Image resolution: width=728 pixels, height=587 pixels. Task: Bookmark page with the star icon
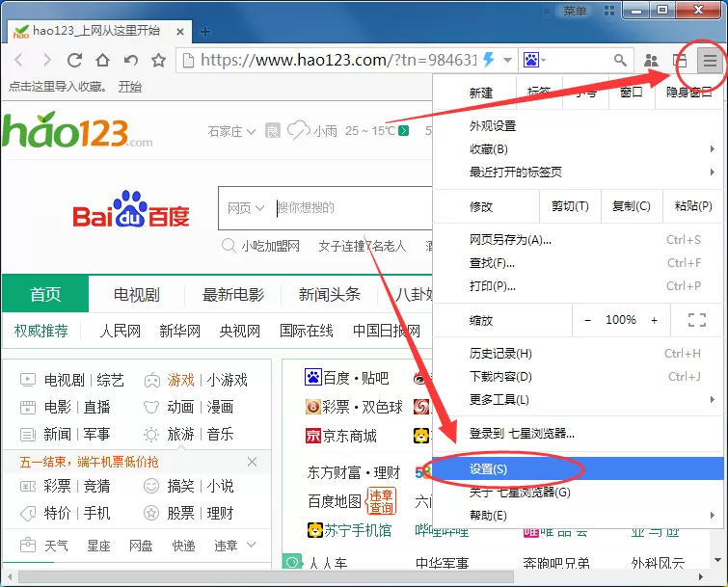[x=159, y=60]
